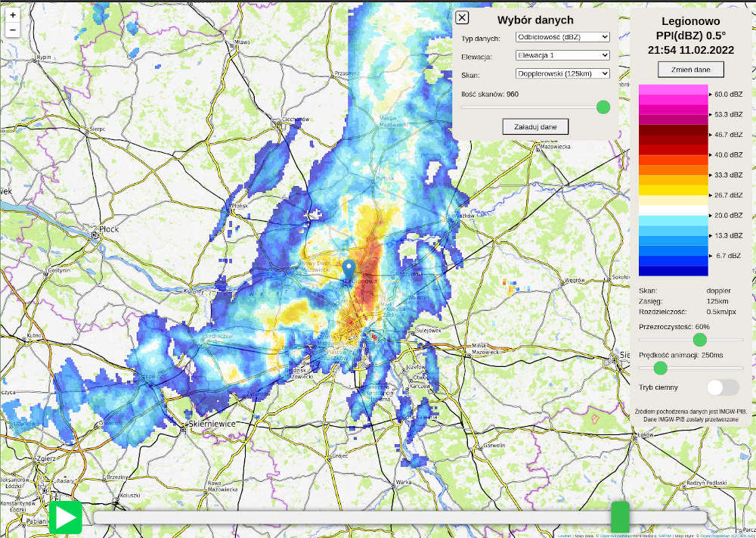Click the Przezroczystość opacity slider handle

700,339
